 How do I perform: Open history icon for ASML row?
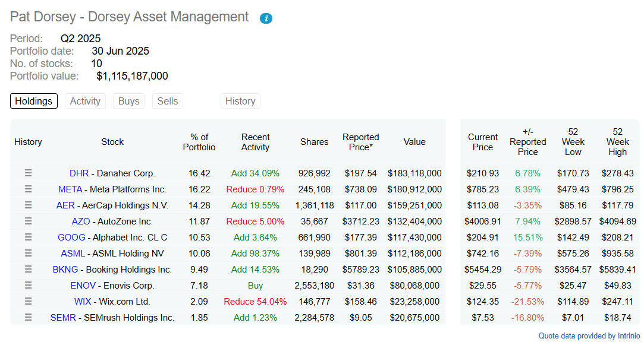pyautogui.click(x=28, y=253)
